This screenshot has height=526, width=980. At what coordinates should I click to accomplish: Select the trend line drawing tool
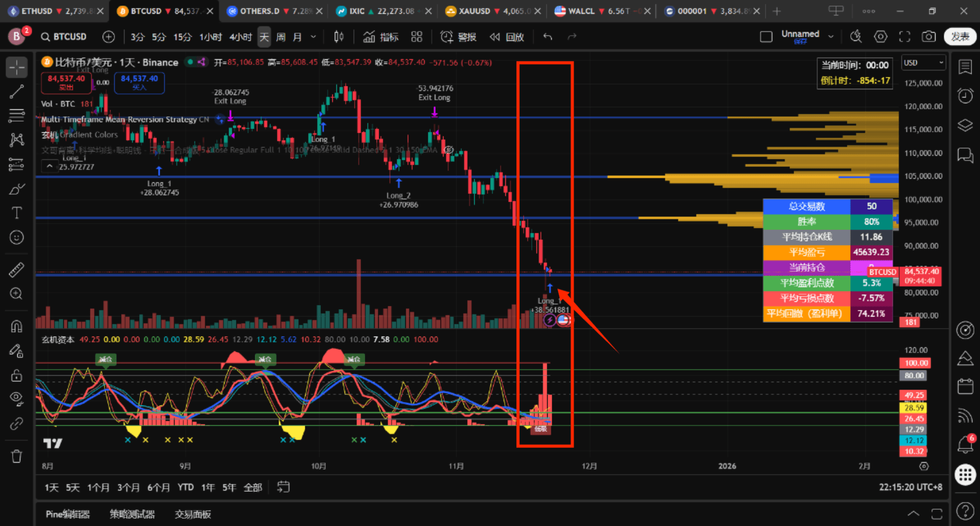tap(16, 92)
